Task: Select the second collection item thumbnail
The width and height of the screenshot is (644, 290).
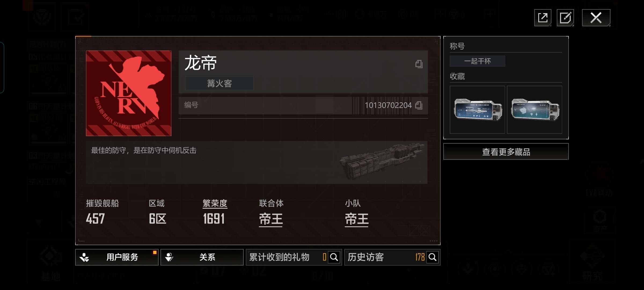Action: [535, 110]
